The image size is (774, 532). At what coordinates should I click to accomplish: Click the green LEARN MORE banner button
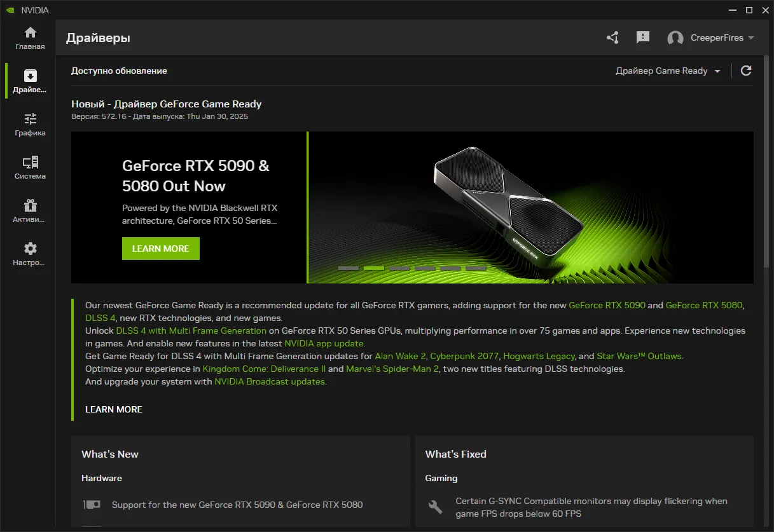point(161,249)
